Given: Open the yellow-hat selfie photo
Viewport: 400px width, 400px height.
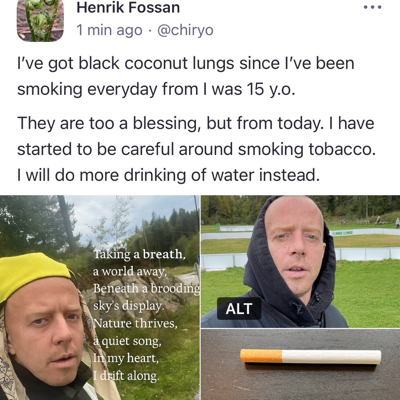Looking at the screenshot, I should pyautogui.click(x=100, y=298).
